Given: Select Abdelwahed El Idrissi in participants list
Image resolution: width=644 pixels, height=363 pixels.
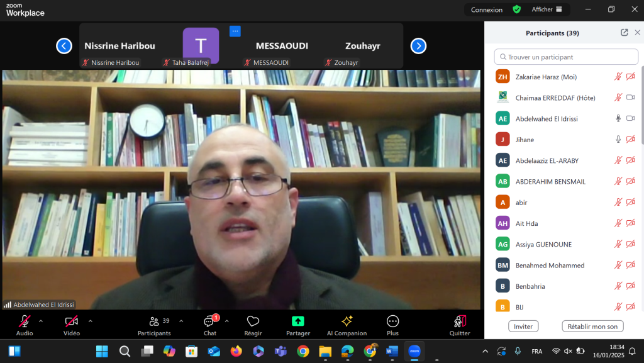Looking at the screenshot, I should coord(546,118).
